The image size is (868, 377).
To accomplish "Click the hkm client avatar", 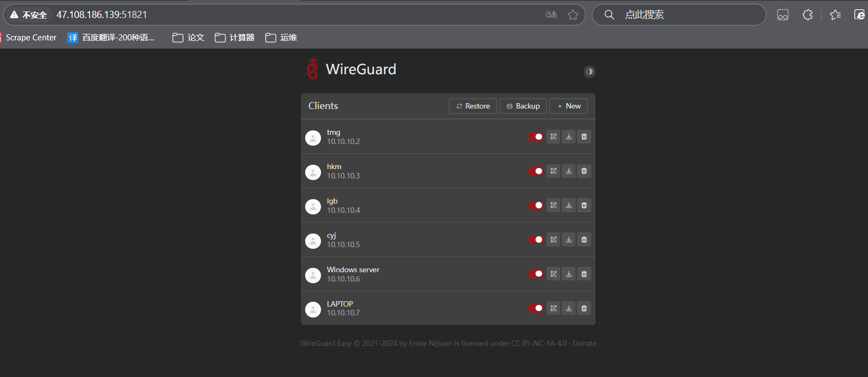I will 313,172.
